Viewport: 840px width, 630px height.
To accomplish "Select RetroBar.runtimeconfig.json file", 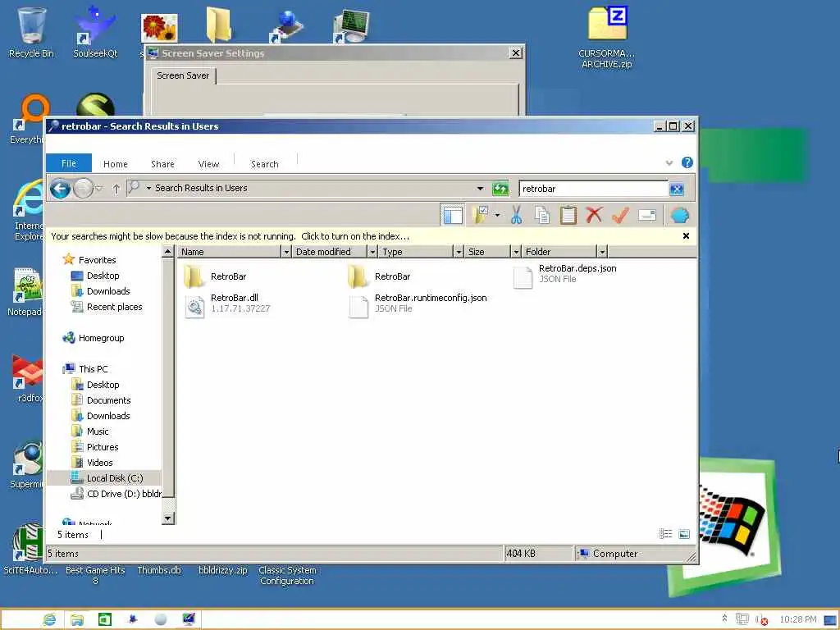I will click(418, 307).
